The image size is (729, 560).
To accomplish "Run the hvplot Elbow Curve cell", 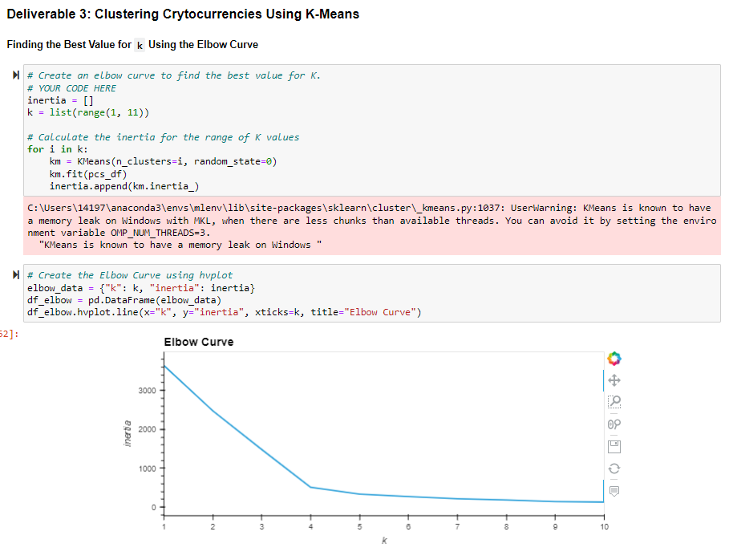I will tap(16, 275).
